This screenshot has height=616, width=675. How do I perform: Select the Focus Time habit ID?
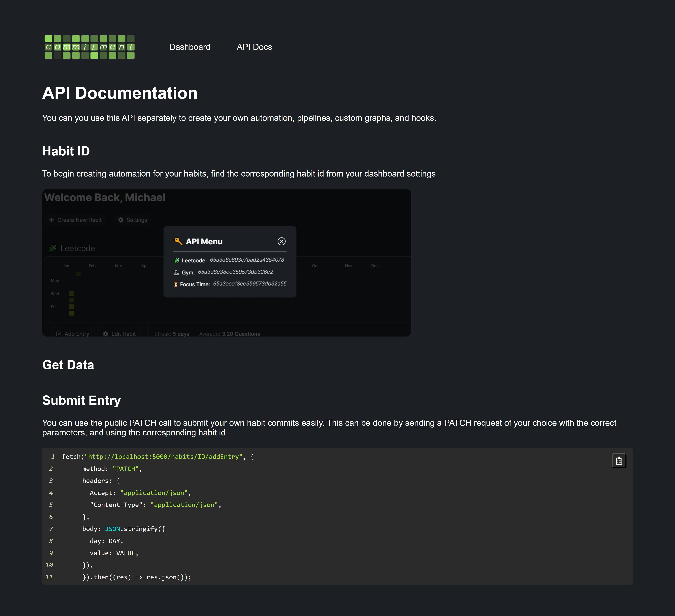(x=249, y=284)
